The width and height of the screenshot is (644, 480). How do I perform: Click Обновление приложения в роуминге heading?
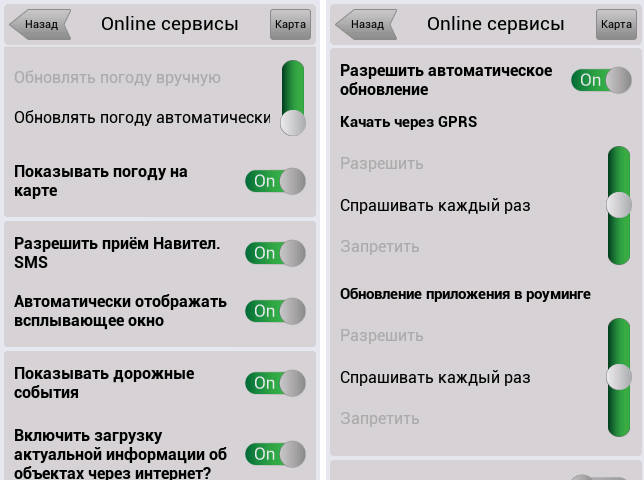pos(465,294)
